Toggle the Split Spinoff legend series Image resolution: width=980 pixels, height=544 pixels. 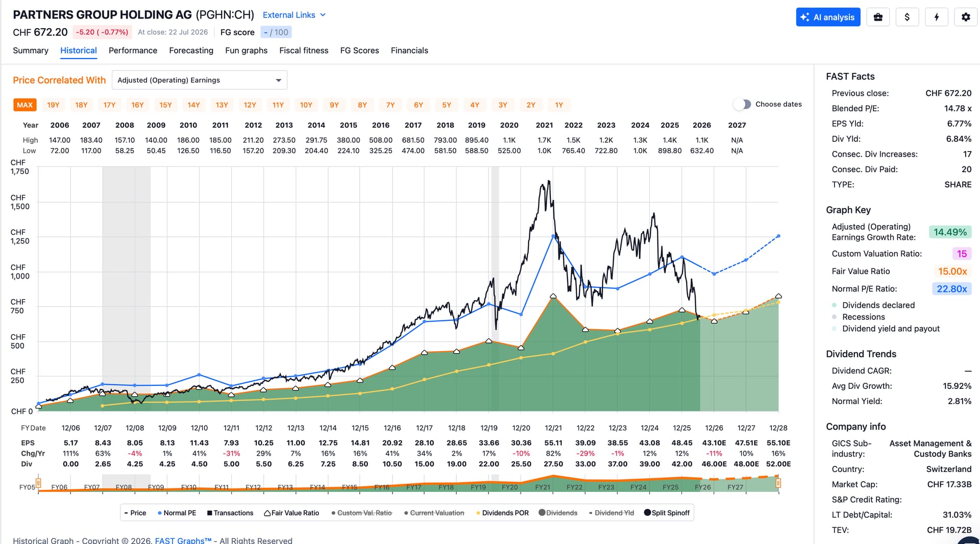(x=667, y=513)
